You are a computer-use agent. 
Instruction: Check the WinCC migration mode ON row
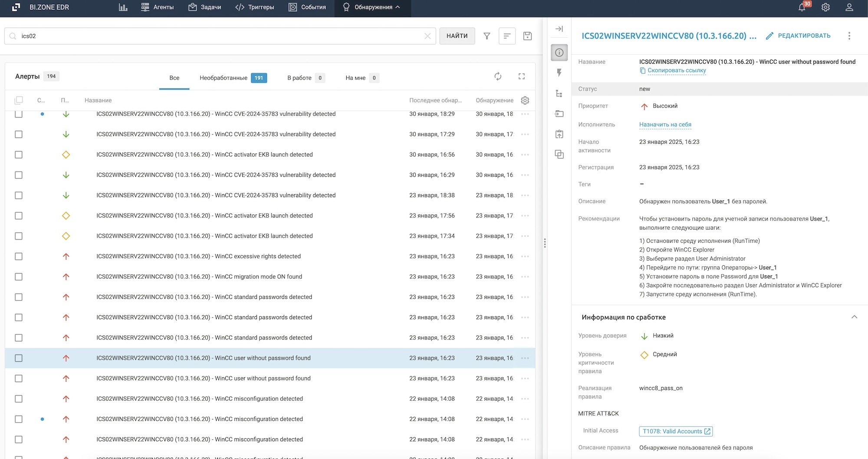point(19,277)
